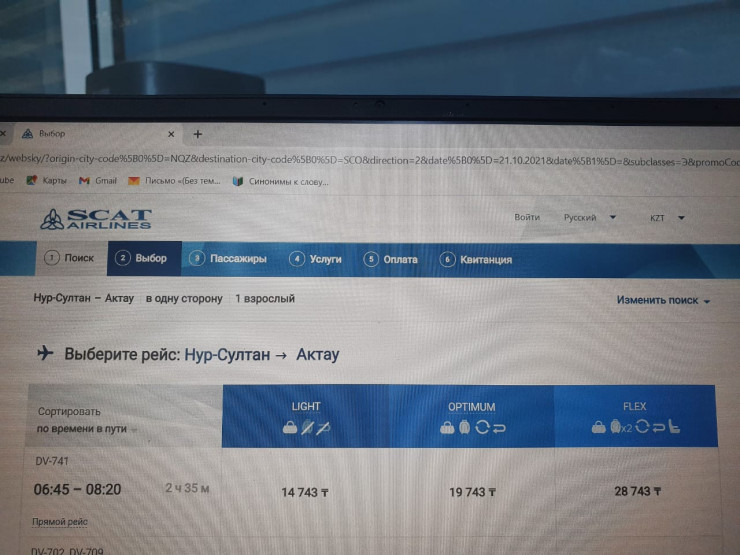
Task: Open the KZT currency dropdown
Action: [667, 217]
